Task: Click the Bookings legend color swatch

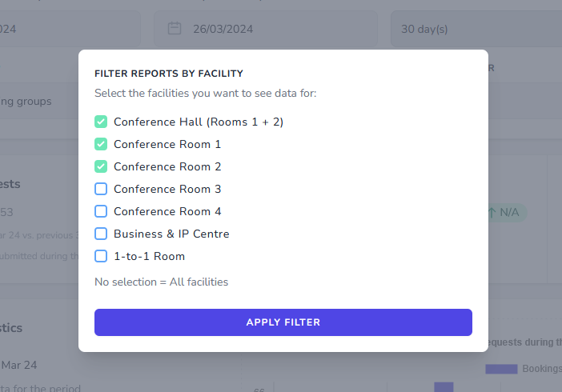Action: pos(501,369)
